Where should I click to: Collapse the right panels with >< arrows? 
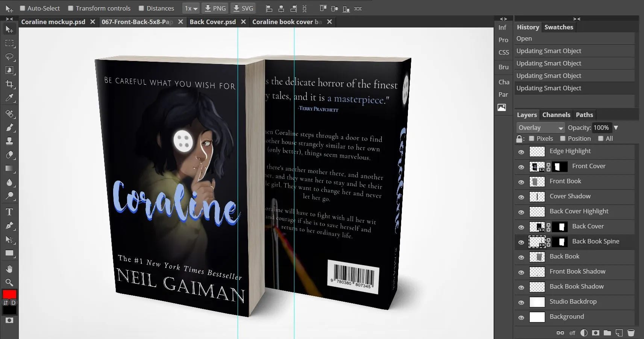click(577, 18)
